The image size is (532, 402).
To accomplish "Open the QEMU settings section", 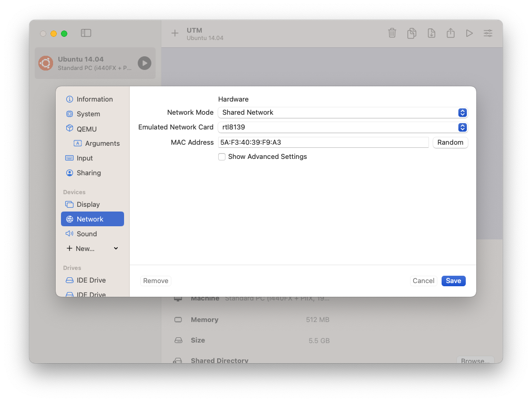I will pos(86,129).
